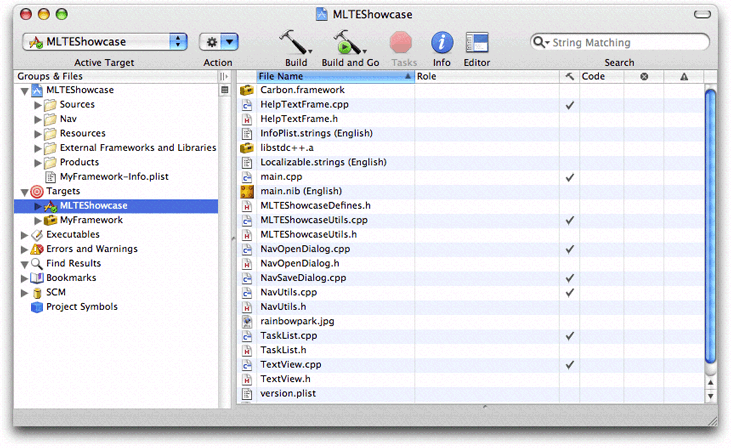Open the Editor toolbar icon
This screenshot has height=448, width=731.
pos(477,42)
